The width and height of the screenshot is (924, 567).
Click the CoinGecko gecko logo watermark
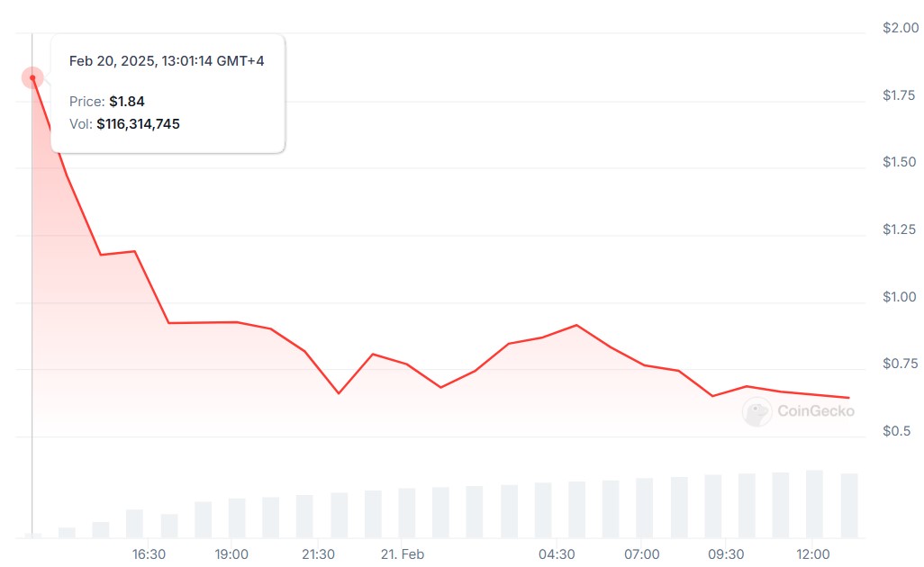tap(756, 412)
